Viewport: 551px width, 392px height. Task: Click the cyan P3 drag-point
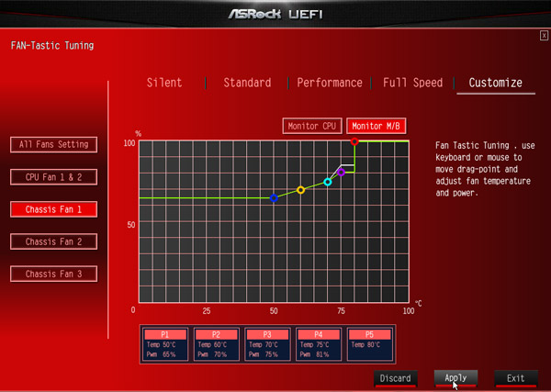point(328,182)
